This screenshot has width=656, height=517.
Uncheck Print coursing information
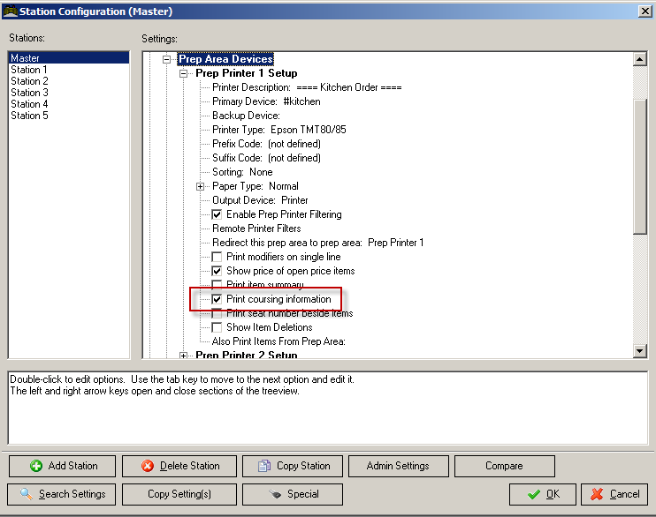click(x=217, y=299)
